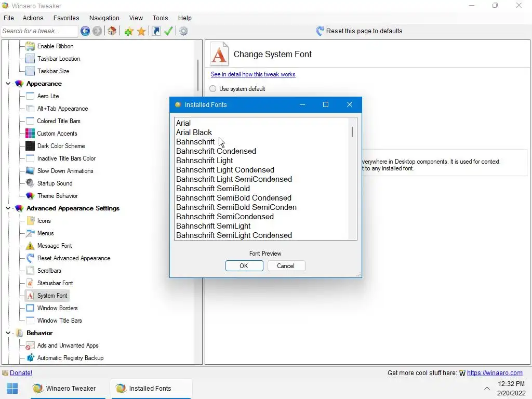Click the Slow Down Animations icon

30,170
